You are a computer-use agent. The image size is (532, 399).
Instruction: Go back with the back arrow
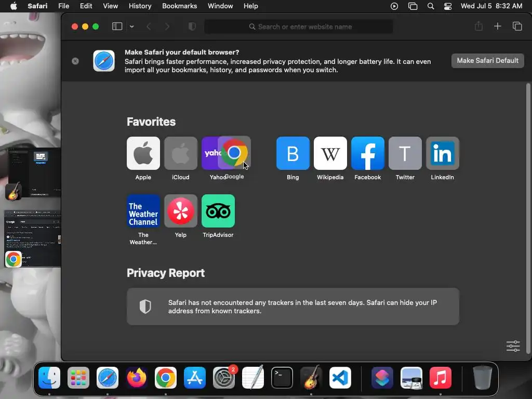point(149,26)
